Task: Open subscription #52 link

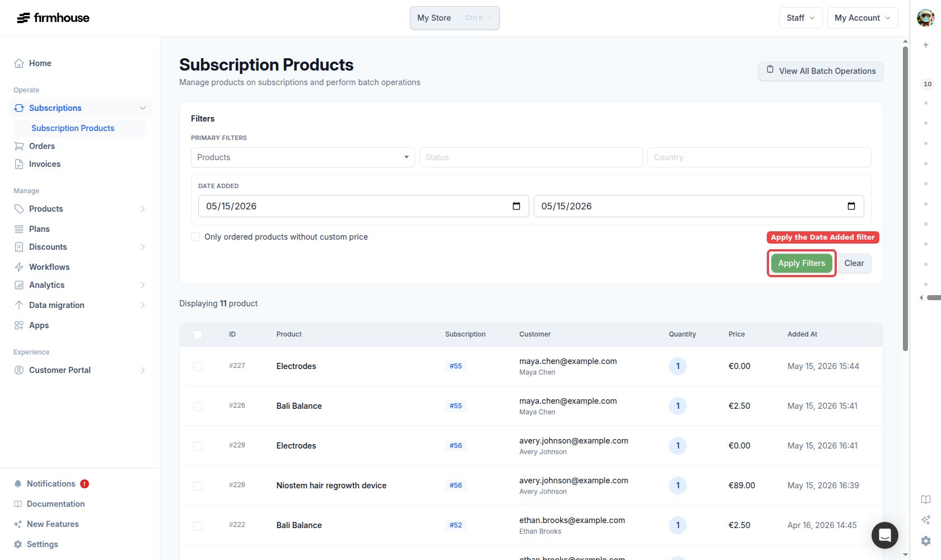Action: pyautogui.click(x=455, y=525)
